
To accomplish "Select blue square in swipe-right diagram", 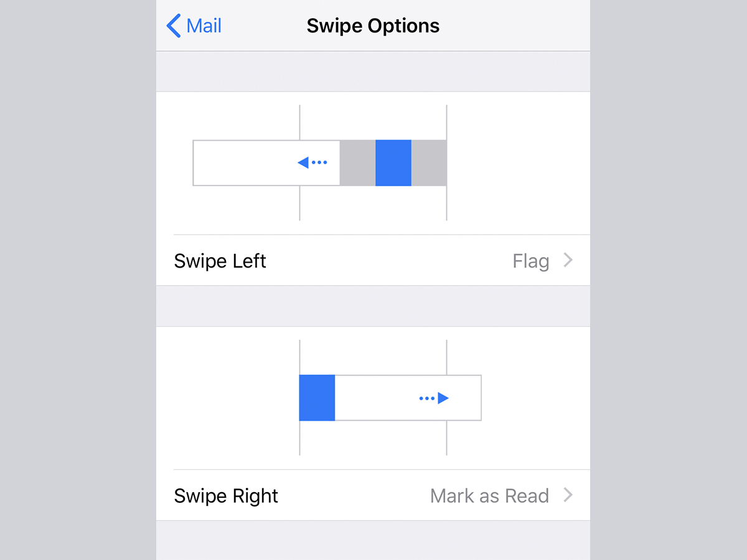I will pyautogui.click(x=317, y=398).
